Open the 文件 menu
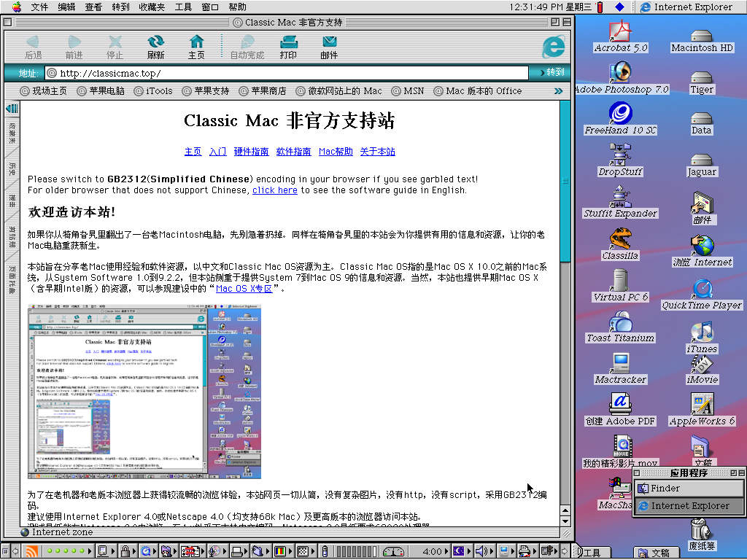The image size is (747, 560). 39,7
